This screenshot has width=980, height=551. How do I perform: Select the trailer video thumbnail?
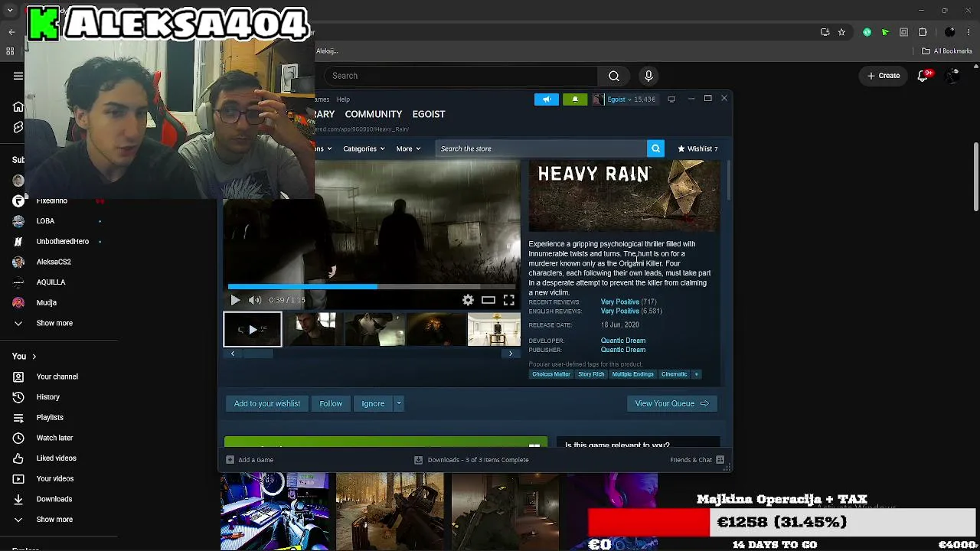[x=253, y=330]
